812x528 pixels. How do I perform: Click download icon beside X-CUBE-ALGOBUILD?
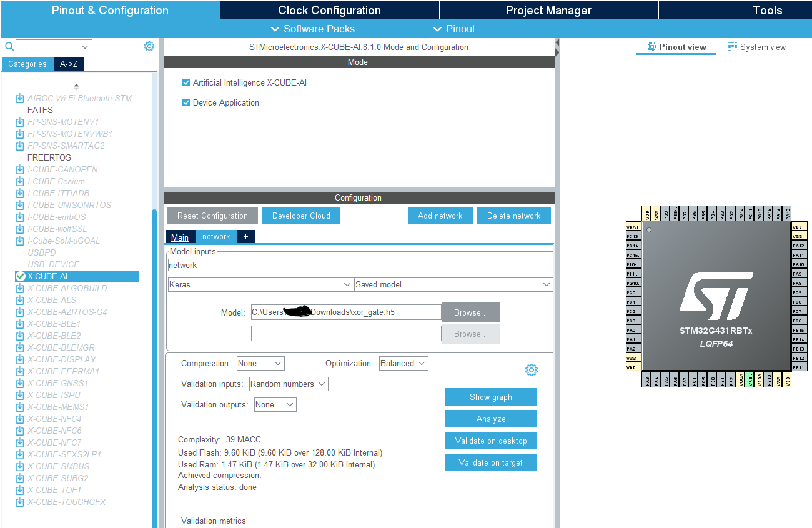point(20,288)
